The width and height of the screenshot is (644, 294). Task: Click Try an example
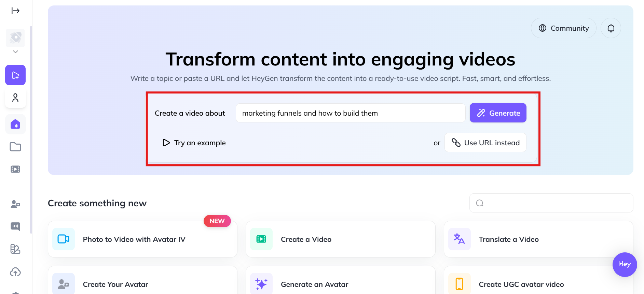(194, 143)
